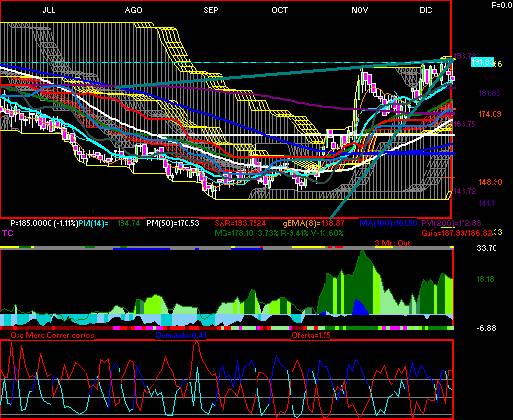The height and width of the screenshot is (420, 513).
Task: Click the PM(14)= moving average label
Action: [94, 223]
